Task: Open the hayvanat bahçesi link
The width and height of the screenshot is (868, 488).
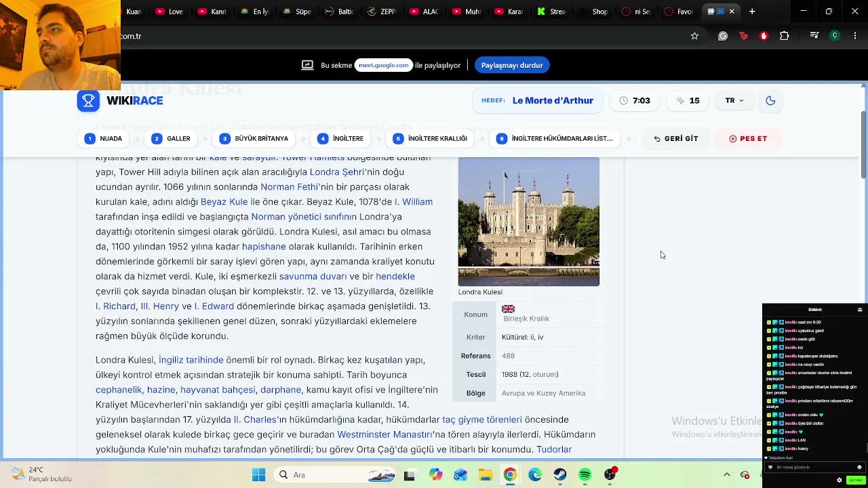Action: click(218, 390)
